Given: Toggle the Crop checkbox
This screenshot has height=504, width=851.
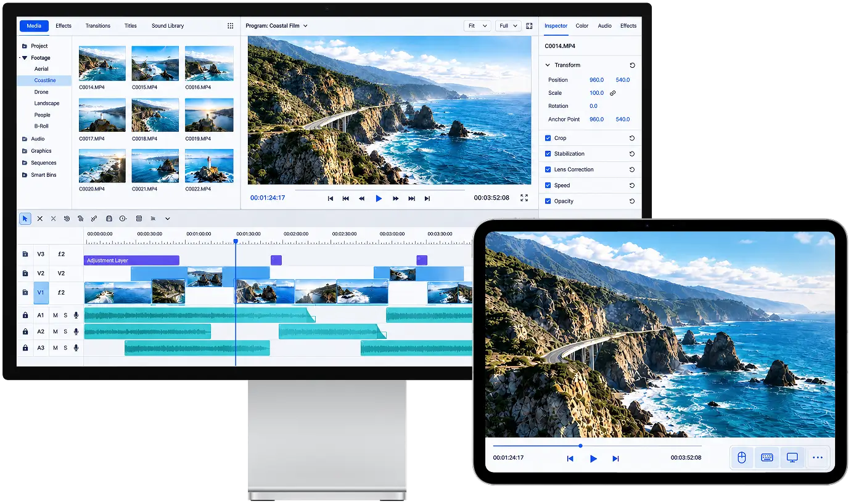Looking at the screenshot, I should (548, 138).
